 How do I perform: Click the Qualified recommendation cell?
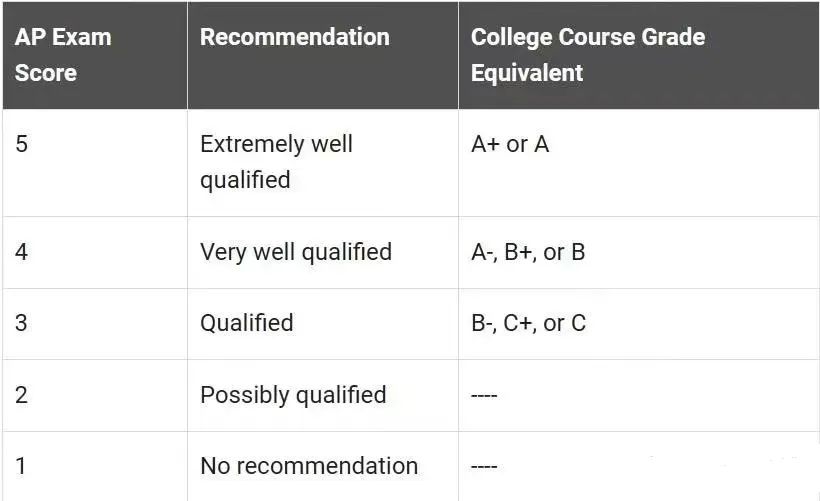point(323,324)
